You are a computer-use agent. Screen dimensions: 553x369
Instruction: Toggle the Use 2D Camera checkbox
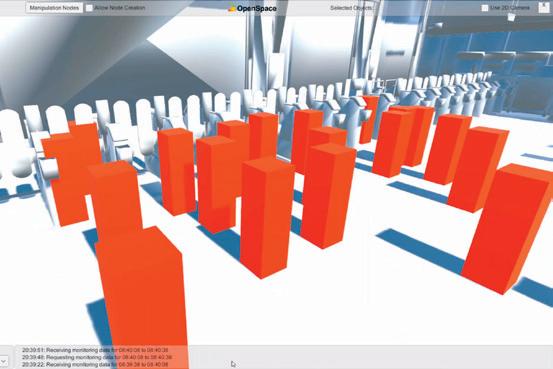485,8
